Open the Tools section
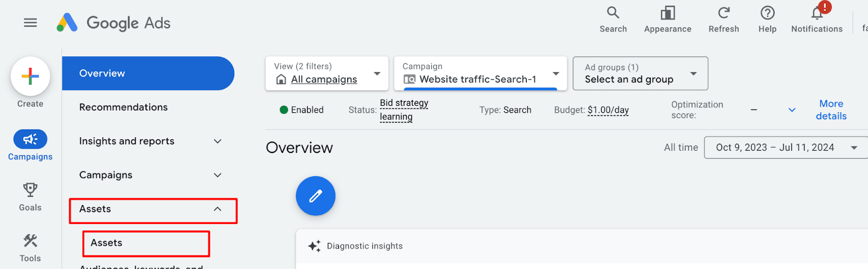This screenshot has height=269, width=868. pyautogui.click(x=30, y=248)
